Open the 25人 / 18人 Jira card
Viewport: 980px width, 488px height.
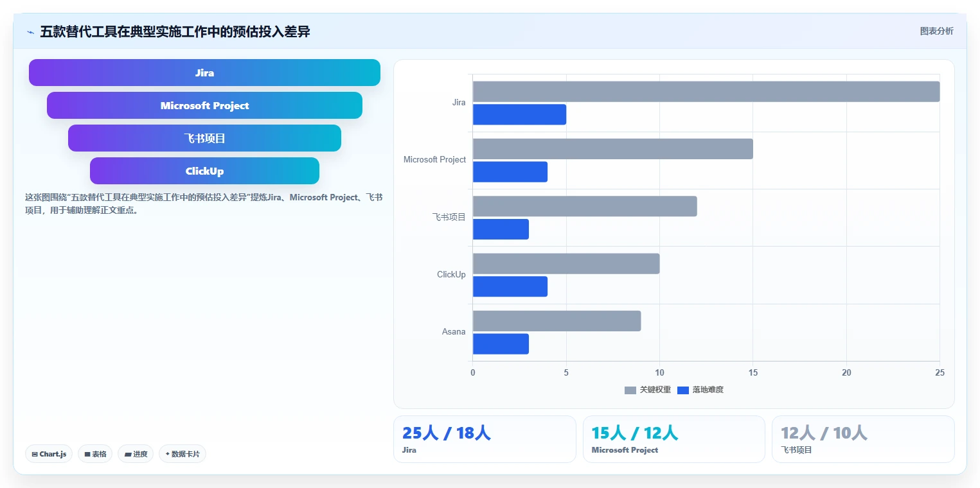(485, 439)
